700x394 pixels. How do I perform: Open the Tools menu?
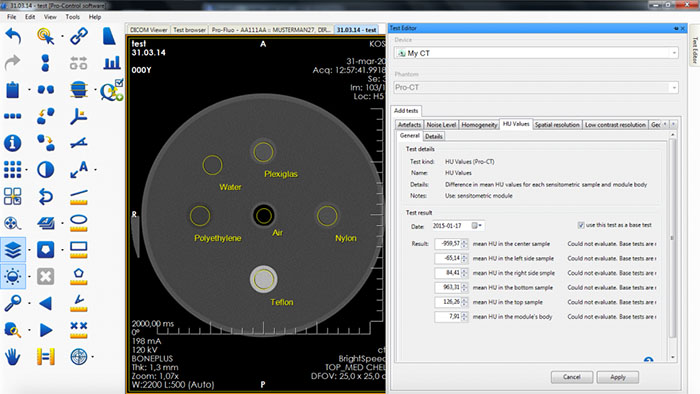click(72, 17)
